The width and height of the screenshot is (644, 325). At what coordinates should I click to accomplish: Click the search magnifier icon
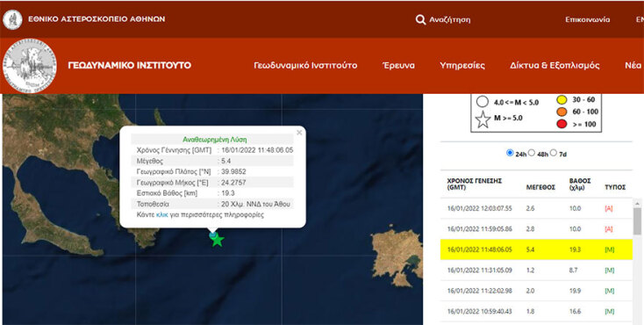click(420, 19)
